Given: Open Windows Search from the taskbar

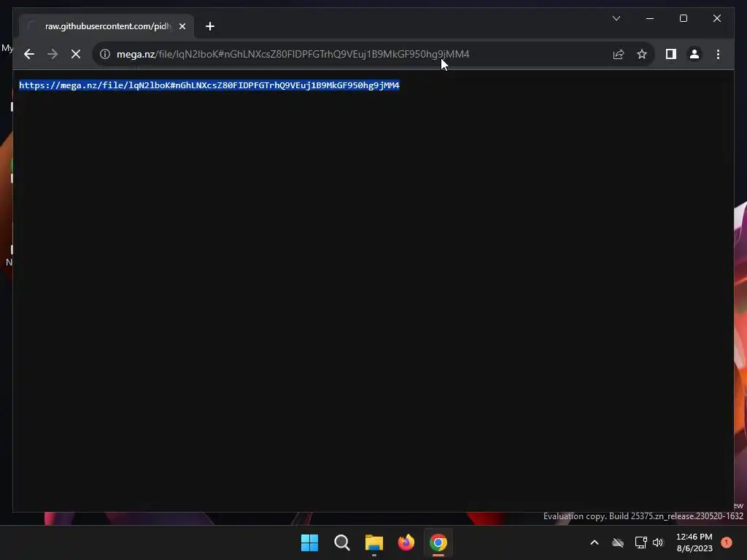Looking at the screenshot, I should click(341, 542).
